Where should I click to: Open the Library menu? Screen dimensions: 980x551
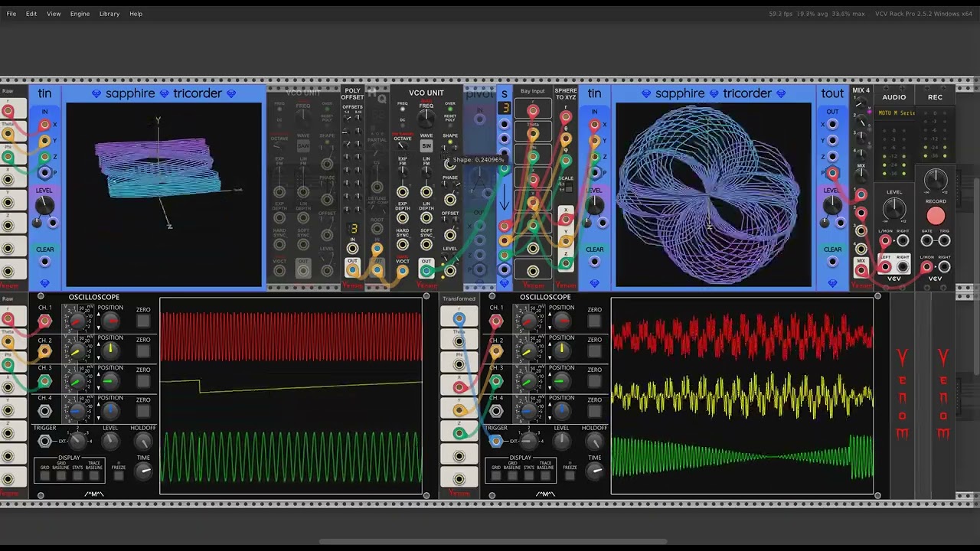(x=109, y=14)
